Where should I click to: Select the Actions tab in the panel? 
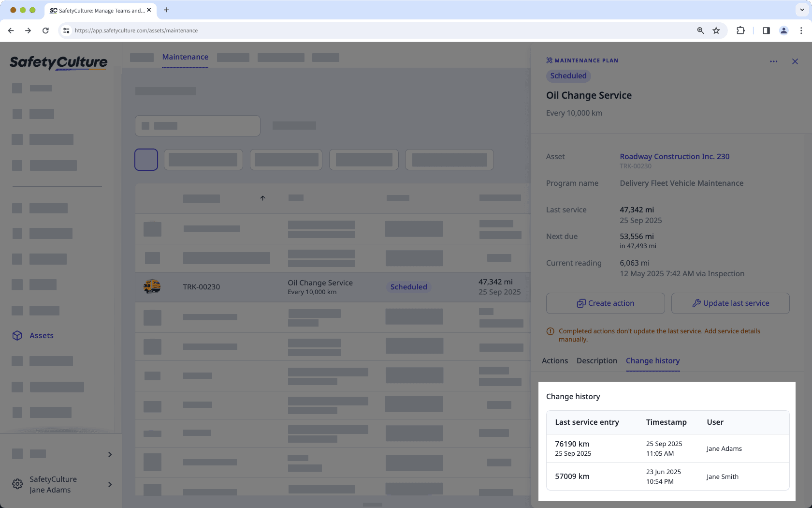coord(554,360)
